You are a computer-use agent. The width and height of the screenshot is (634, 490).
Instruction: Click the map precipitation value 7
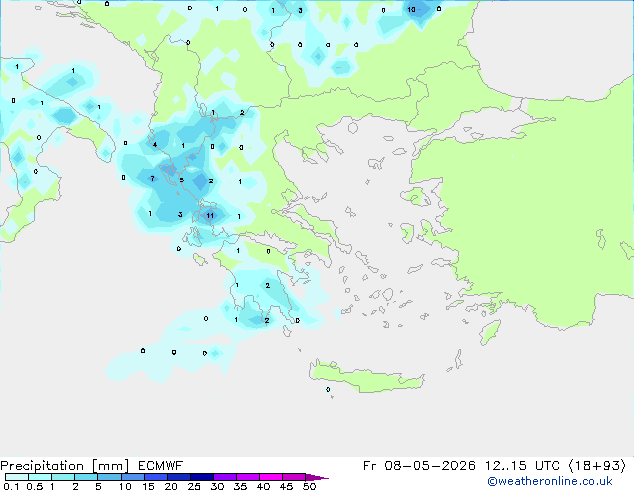coord(152,178)
